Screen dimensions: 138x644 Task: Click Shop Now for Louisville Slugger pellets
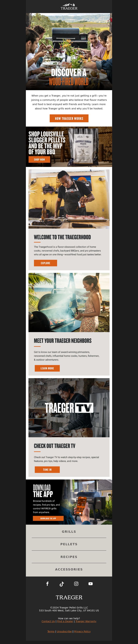pos(39,160)
